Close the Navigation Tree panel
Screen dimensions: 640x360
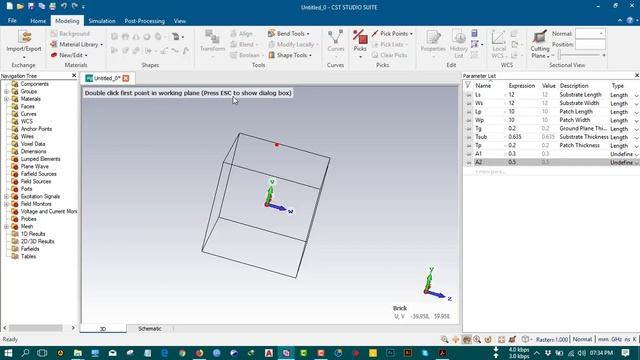click(74, 76)
